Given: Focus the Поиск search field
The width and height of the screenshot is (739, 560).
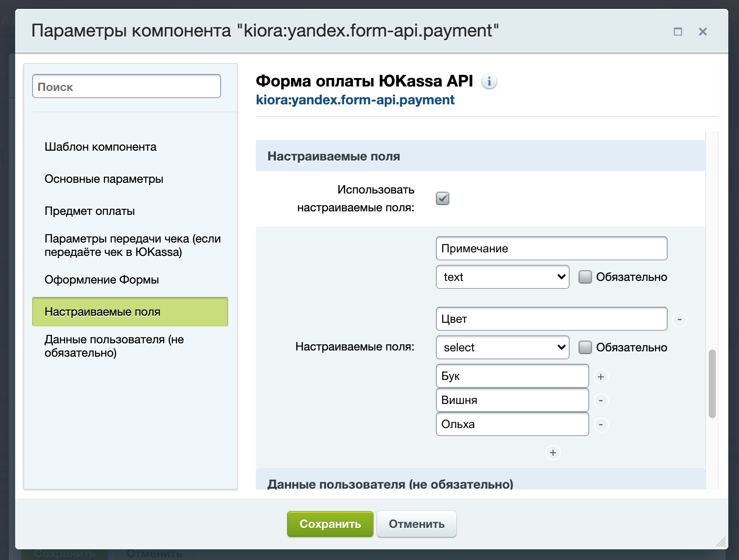Looking at the screenshot, I should point(127,86).
